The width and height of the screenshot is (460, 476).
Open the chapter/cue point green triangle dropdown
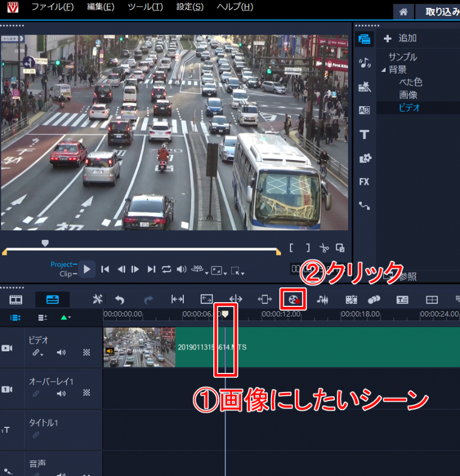point(65,318)
